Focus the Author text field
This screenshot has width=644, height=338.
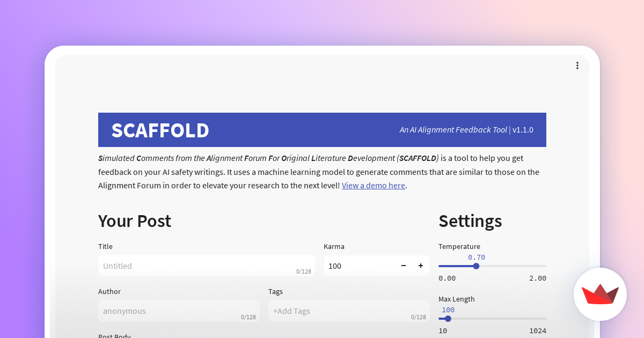[179, 311]
